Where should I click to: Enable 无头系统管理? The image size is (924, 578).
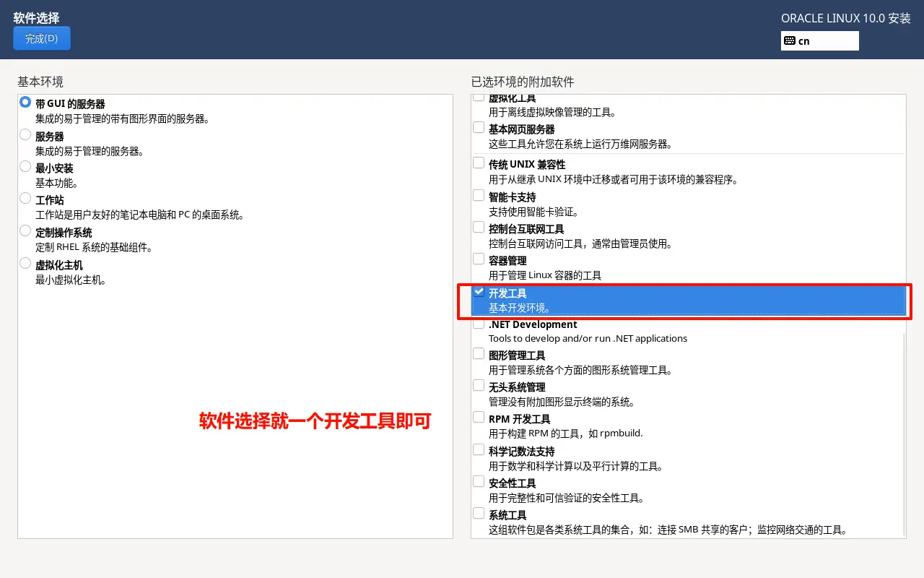point(479,385)
